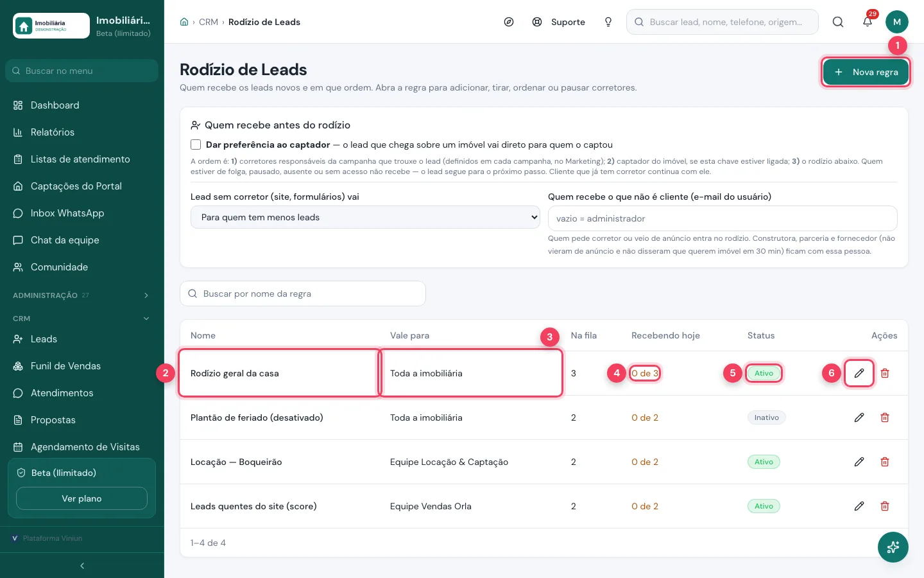The height and width of the screenshot is (578, 924).
Task: Click the Nova regra button
Action: pyautogui.click(x=866, y=72)
